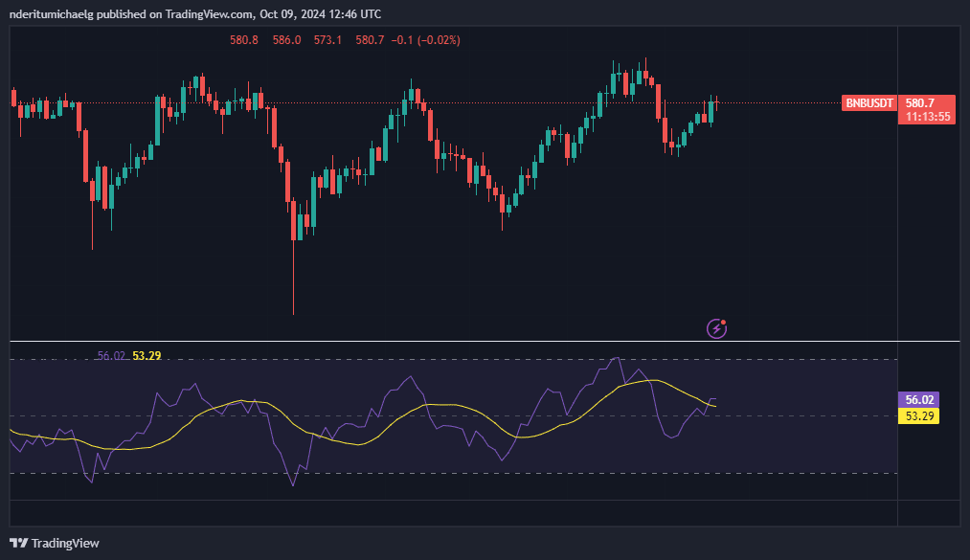Click the 11:13:55 candle countdown timer
The image size is (970, 560).
pos(927,117)
